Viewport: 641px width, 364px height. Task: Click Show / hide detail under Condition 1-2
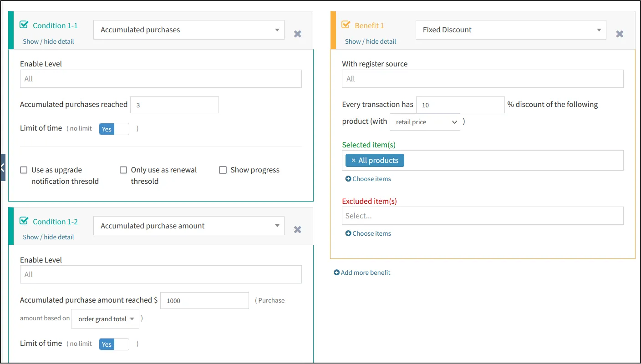point(48,237)
